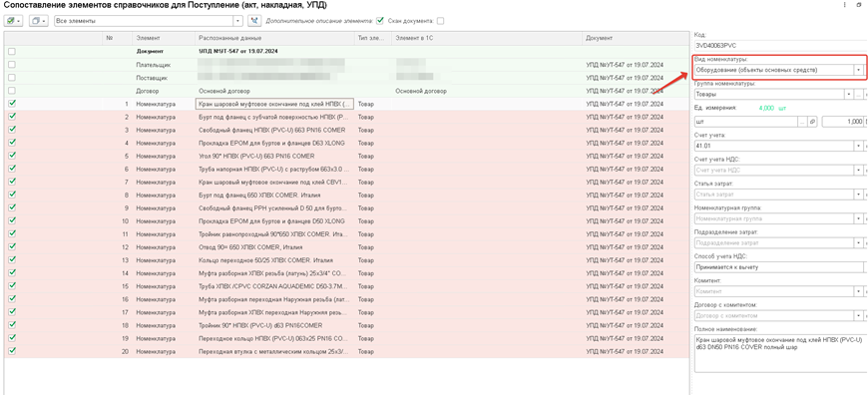Click the quantity field showing 1,000

(842, 121)
